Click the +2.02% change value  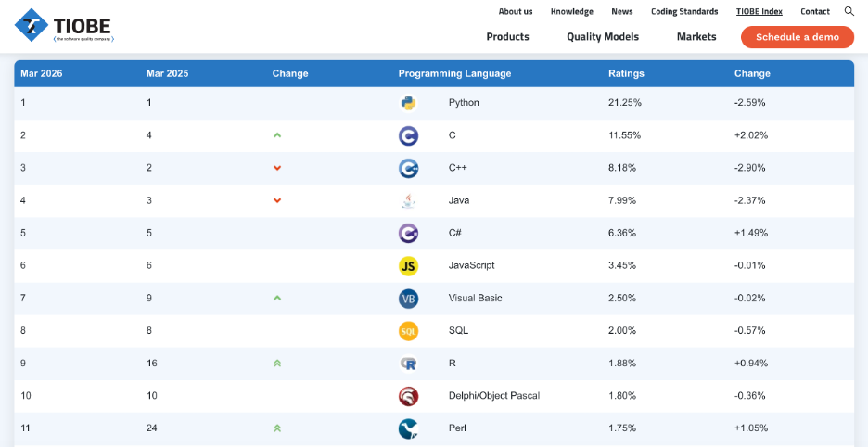pyautogui.click(x=751, y=135)
